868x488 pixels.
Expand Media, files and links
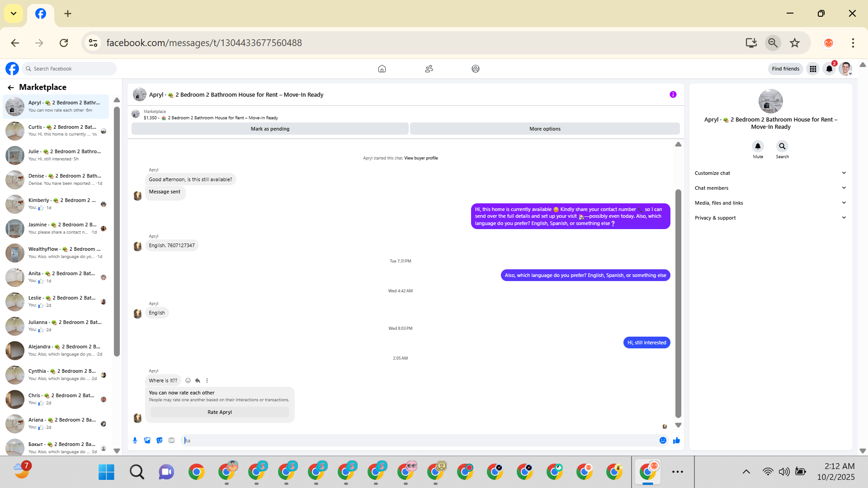(x=770, y=203)
